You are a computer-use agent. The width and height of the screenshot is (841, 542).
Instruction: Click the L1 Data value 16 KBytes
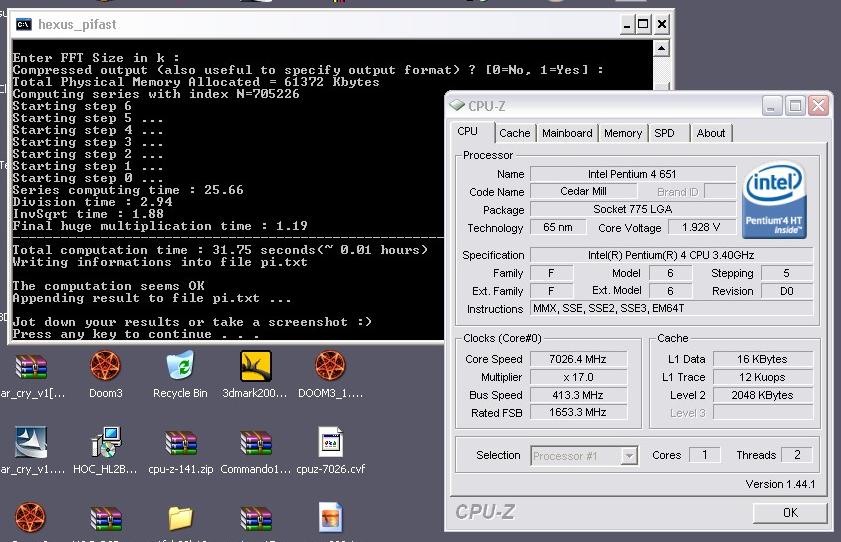[763, 359]
